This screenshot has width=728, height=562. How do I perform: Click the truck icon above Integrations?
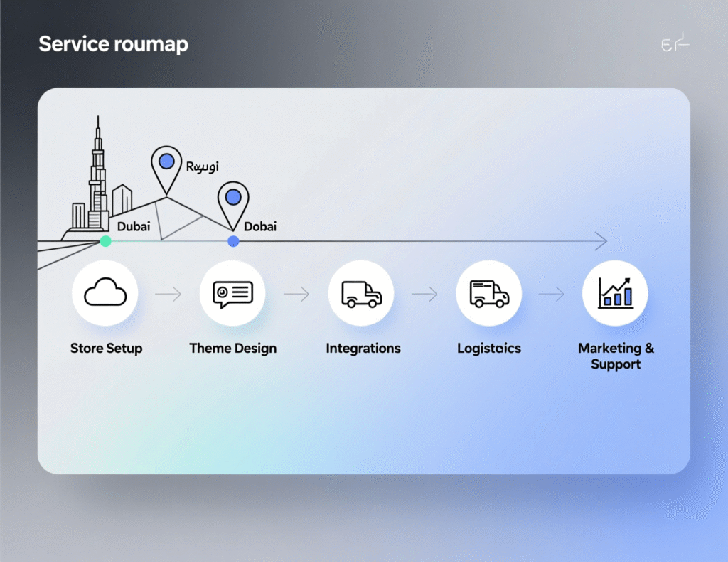pyautogui.click(x=361, y=293)
